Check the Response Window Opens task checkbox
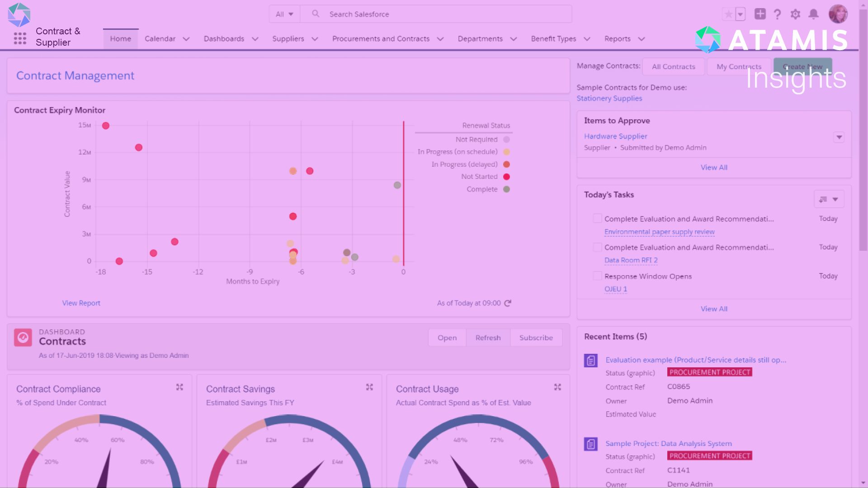The width and height of the screenshot is (868, 488). (597, 276)
